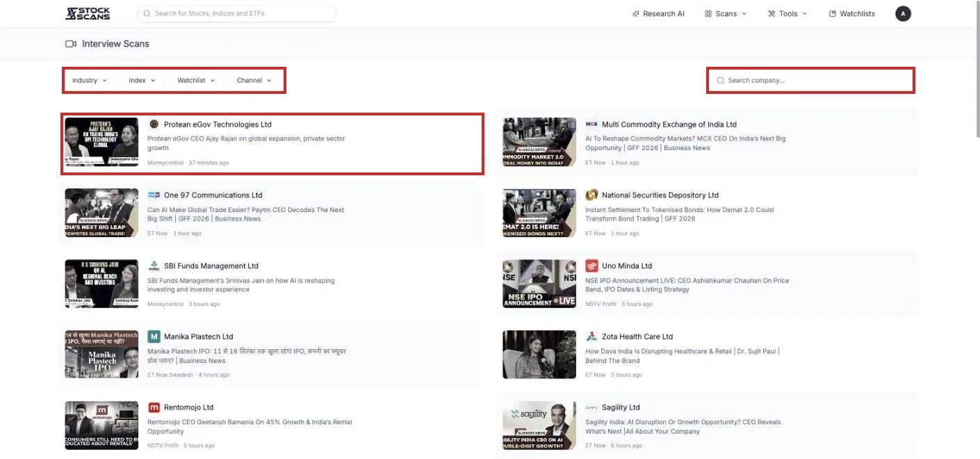The height and width of the screenshot is (459, 980).
Task: Click the Protean eGov company logo icon
Action: pos(154,124)
